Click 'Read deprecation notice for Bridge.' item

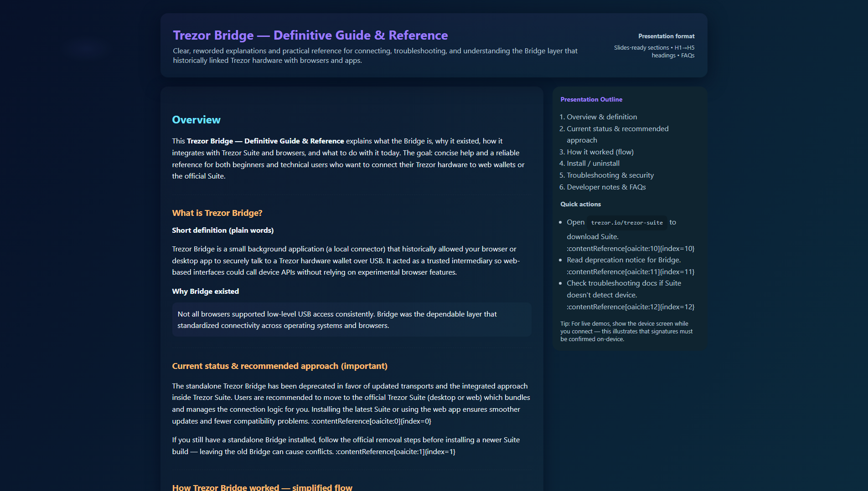(624, 260)
